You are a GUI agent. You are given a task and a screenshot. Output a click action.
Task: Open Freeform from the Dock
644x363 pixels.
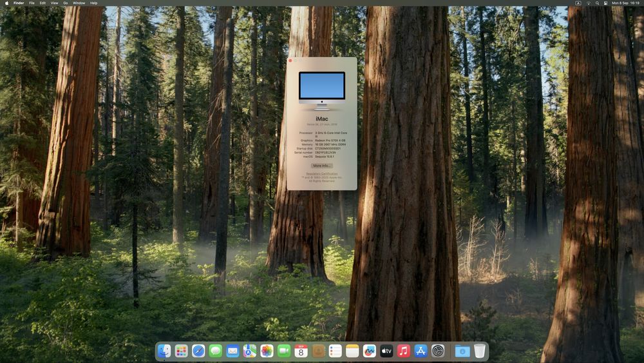click(x=369, y=351)
